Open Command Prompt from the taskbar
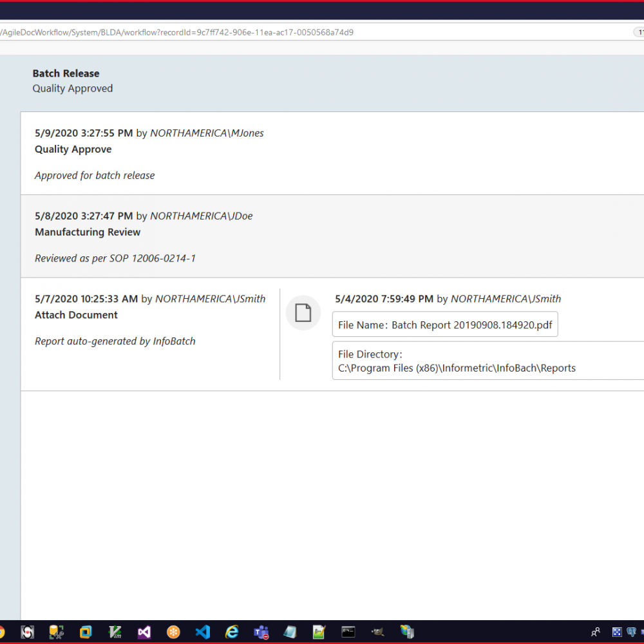 pyautogui.click(x=348, y=632)
